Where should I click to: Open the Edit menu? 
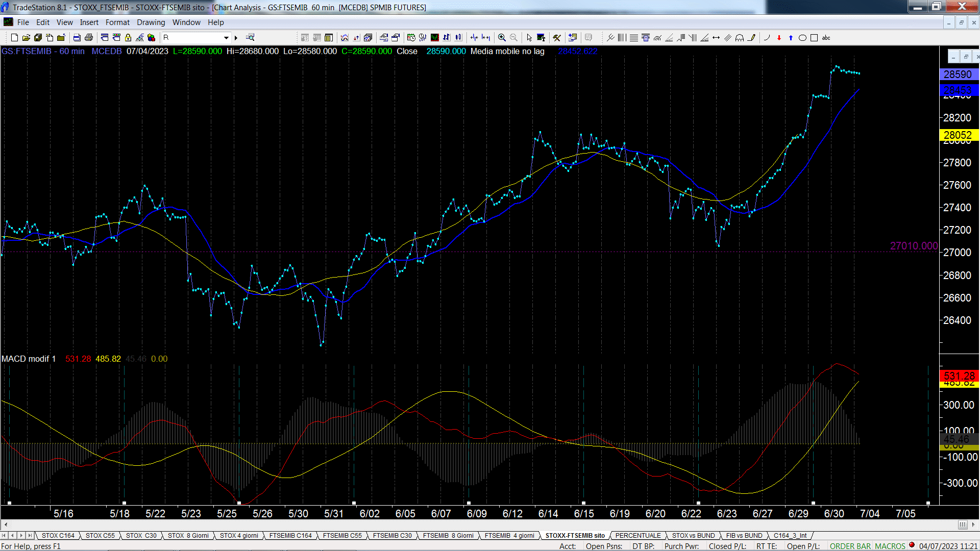coord(43,22)
